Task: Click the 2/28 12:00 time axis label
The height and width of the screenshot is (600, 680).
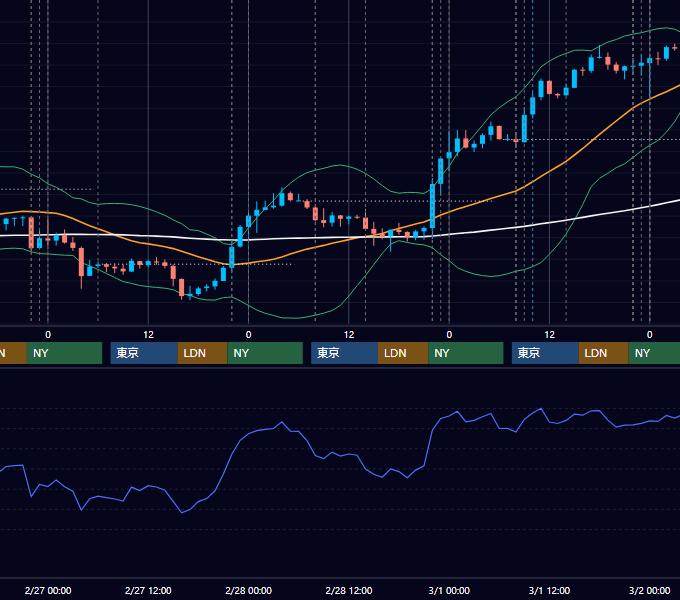Action: click(x=349, y=590)
